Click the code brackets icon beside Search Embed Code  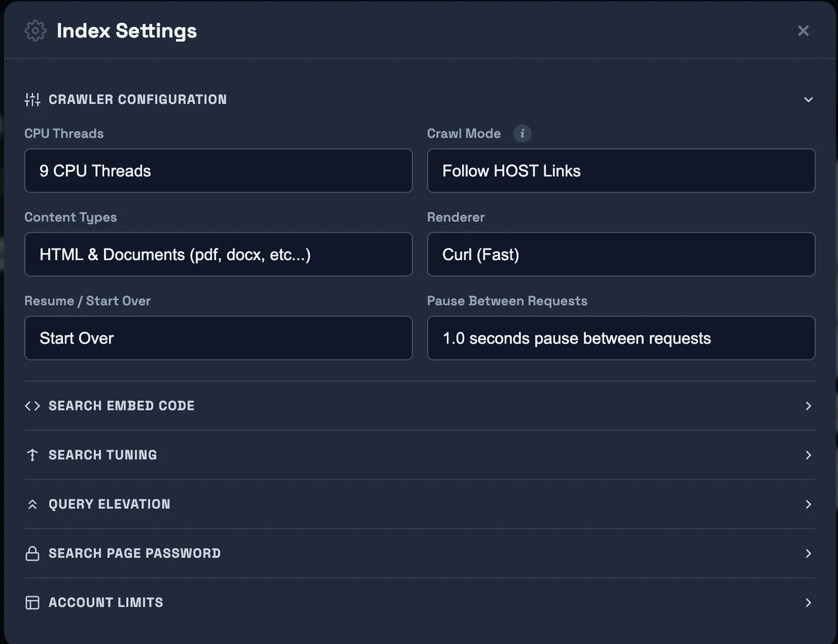click(x=32, y=405)
